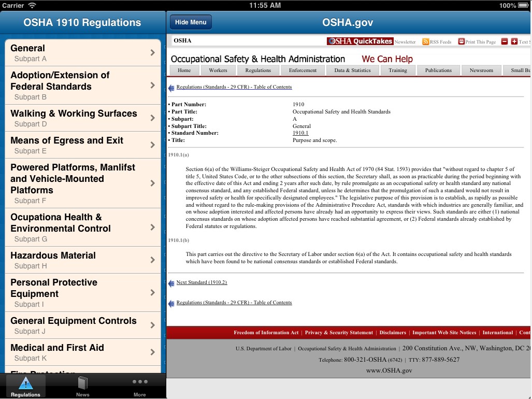Click back arrow beside top Table of Contents link
Image resolution: width=532 pixels, height=399 pixels.
(171, 88)
